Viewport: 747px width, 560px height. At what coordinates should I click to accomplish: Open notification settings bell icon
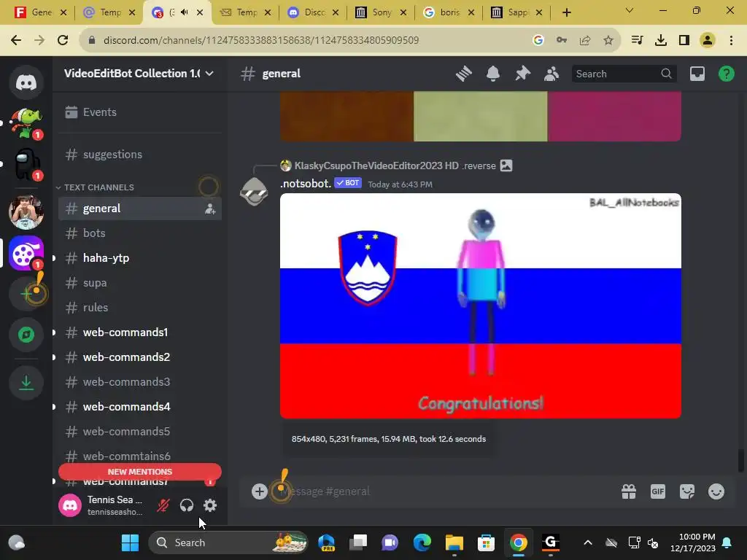pyautogui.click(x=493, y=74)
